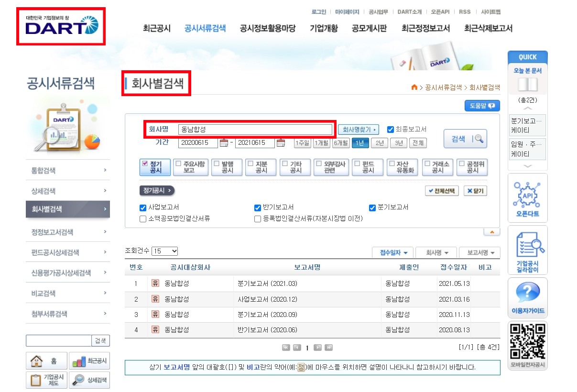Viewport: 577px width, 392px height.
Task: Click the DART logo
Action: tap(62, 26)
